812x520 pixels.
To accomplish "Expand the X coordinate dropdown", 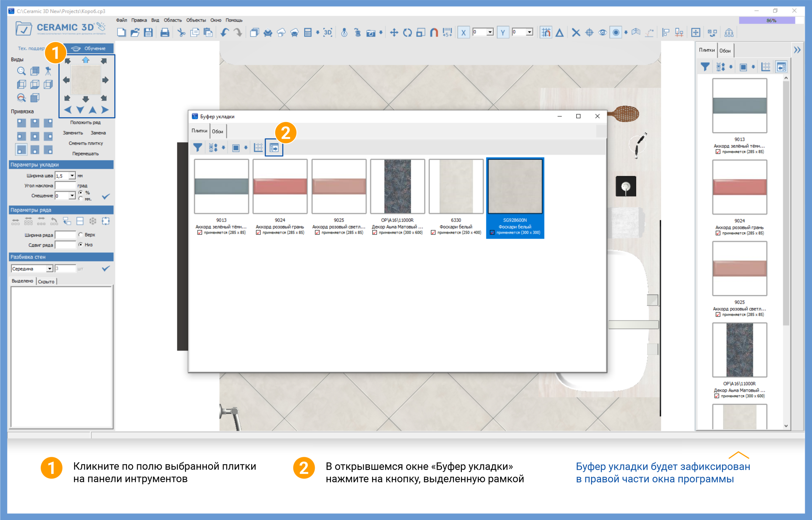I will (490, 32).
